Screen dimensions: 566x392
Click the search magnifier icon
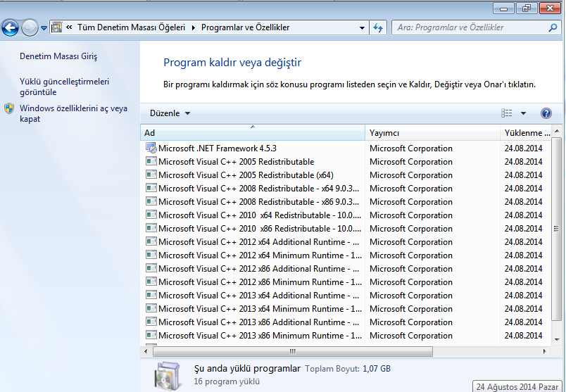pyautogui.click(x=553, y=28)
